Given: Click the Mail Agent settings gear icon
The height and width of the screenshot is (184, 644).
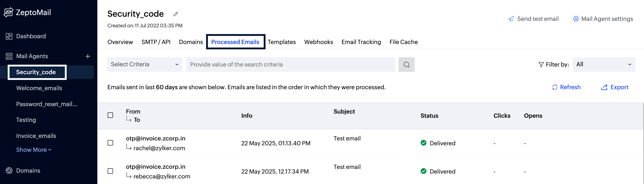Looking at the screenshot, I should coord(576,19).
